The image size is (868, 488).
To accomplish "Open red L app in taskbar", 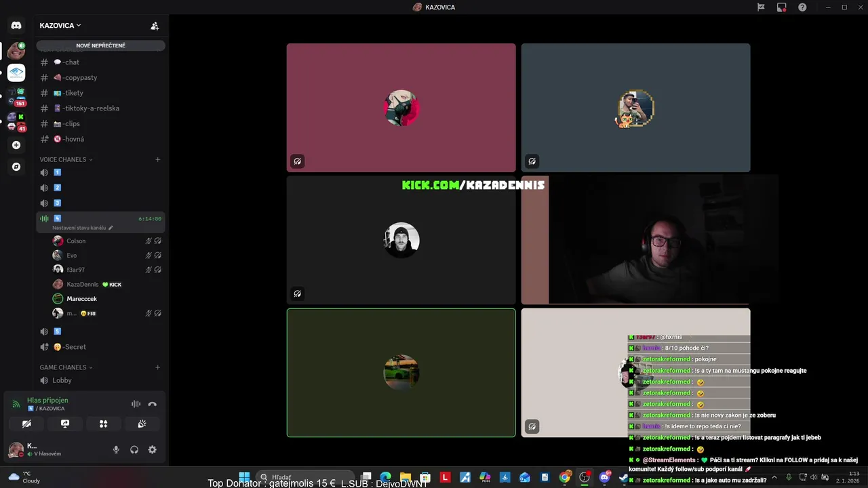I will (x=446, y=477).
